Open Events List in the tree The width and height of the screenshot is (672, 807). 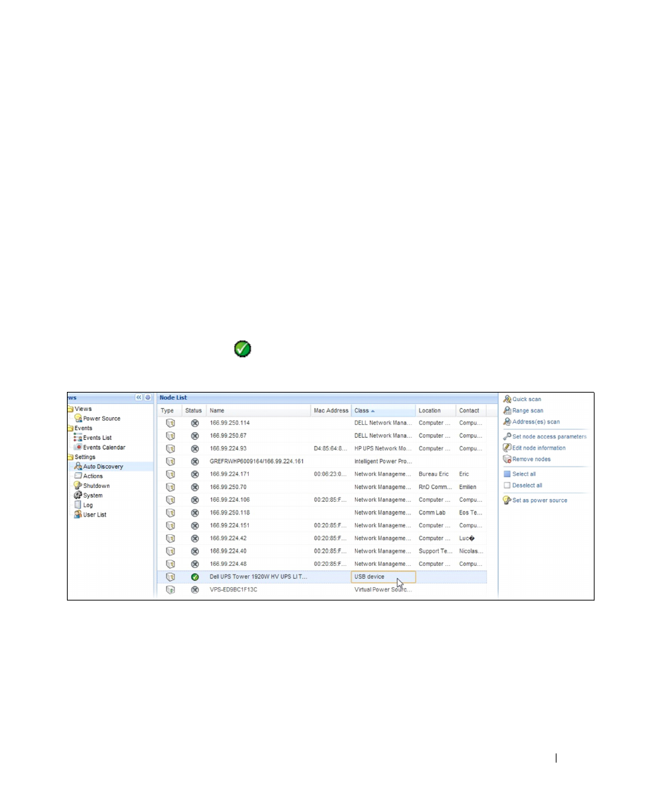[x=97, y=438]
